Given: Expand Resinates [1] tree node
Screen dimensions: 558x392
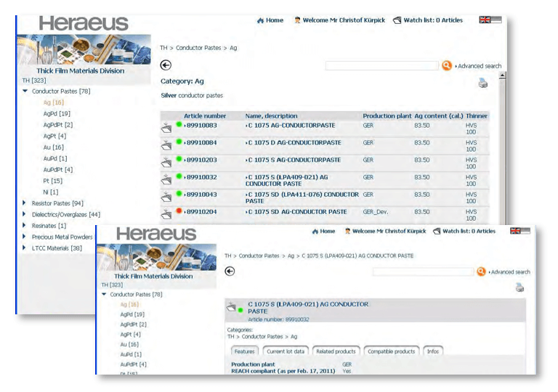Looking at the screenshot, I should [24, 225].
